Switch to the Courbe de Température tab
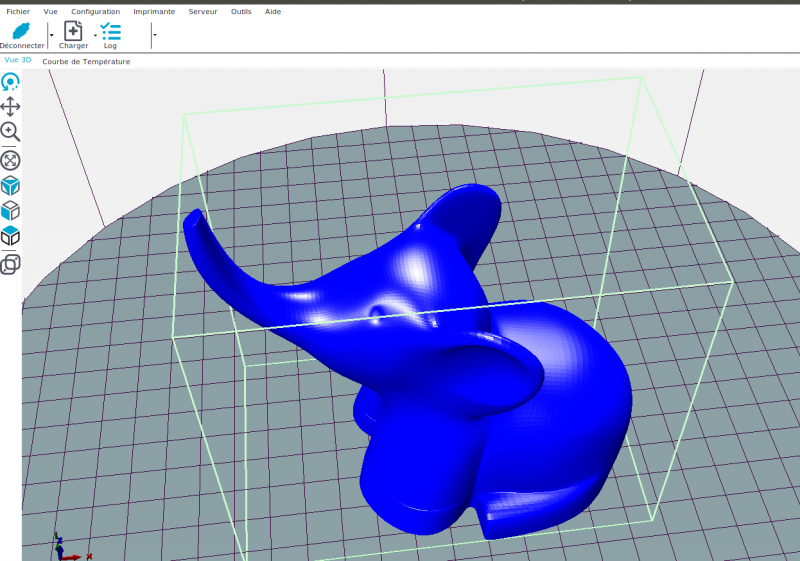Image resolution: width=800 pixels, height=561 pixels. point(86,61)
